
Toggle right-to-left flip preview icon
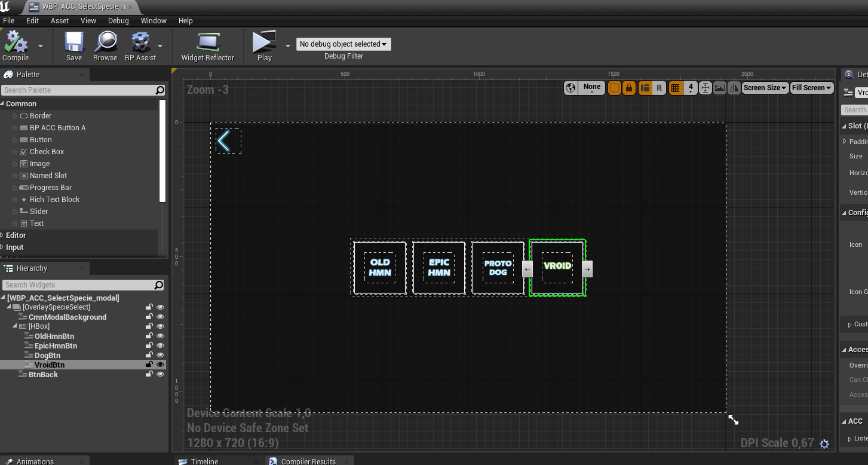[x=734, y=88]
